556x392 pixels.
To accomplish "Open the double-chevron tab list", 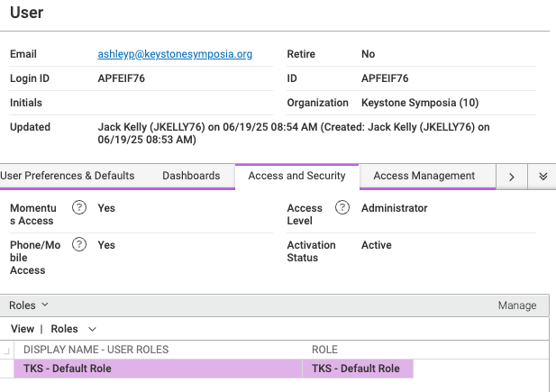I will point(542,177).
